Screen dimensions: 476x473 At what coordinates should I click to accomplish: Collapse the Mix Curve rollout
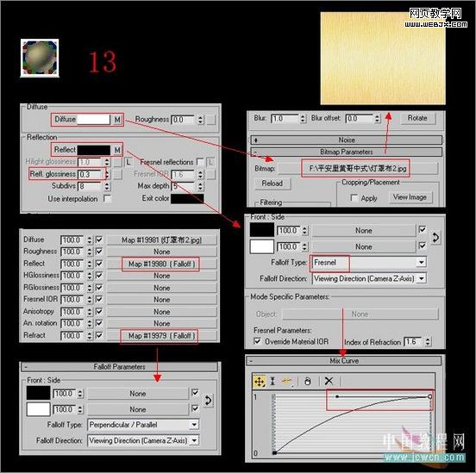coord(344,361)
